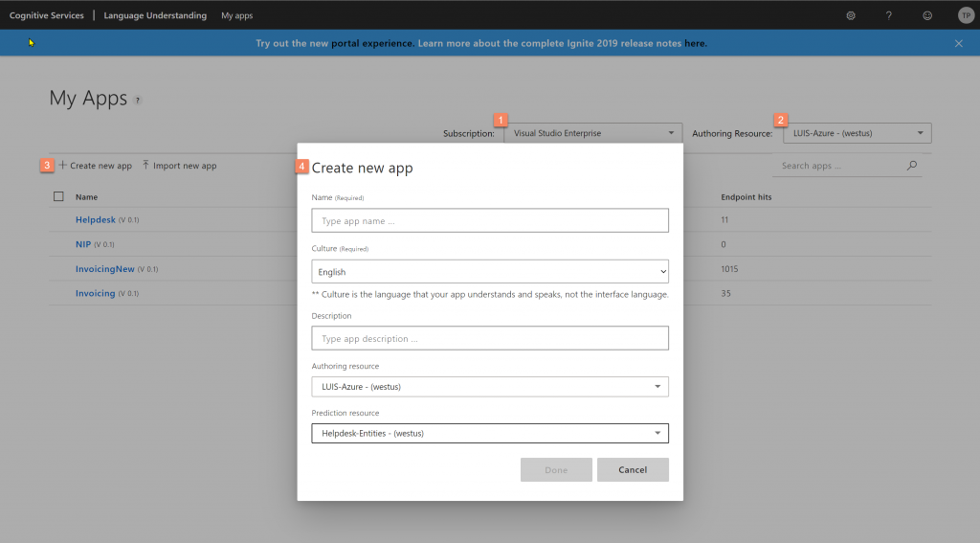
Task: Open the TP user account avatar
Action: pyautogui.click(x=967, y=15)
